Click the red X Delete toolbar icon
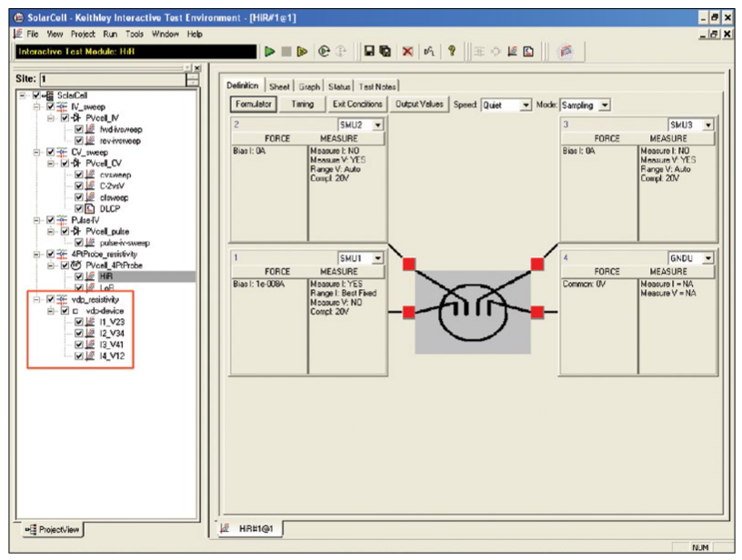This screenshot has width=742, height=560. [408, 52]
